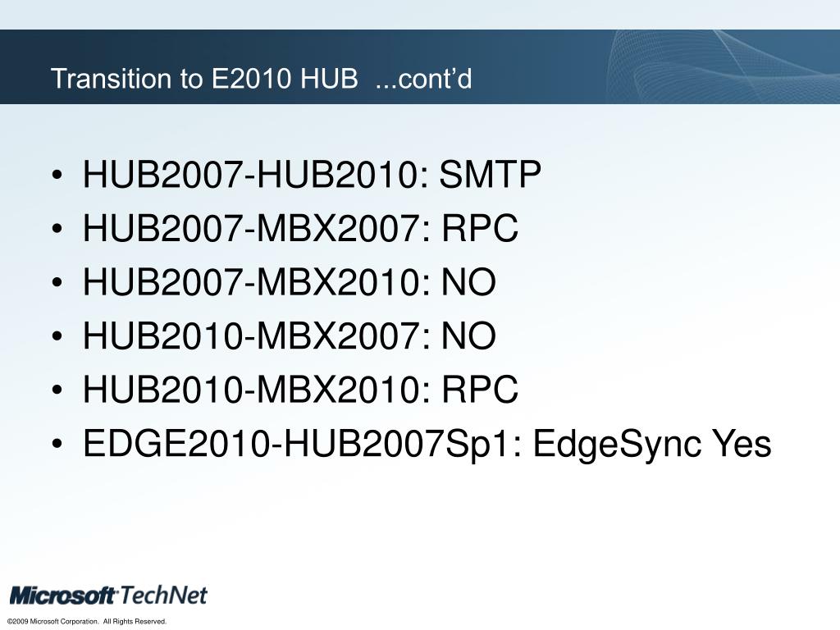Screen dimensions: 840x630
Task: Click the slide title 'Transition to E2010 HUB'
Action: click(x=204, y=78)
